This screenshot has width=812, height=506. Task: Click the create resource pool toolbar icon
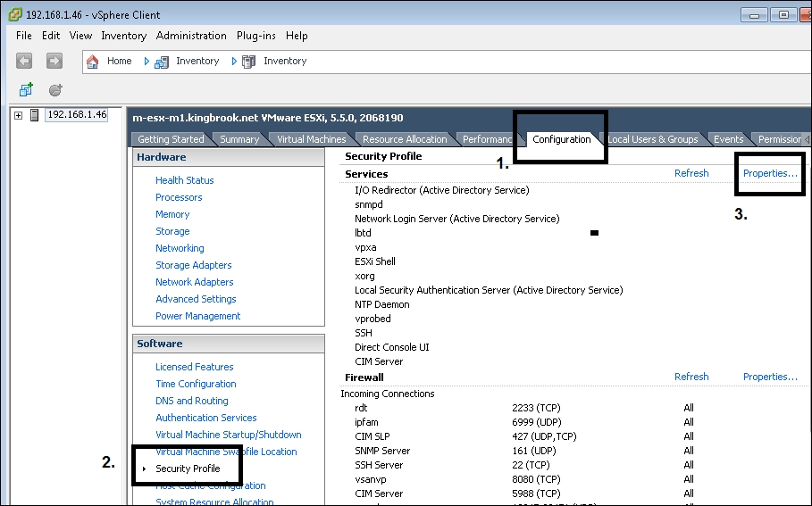[55, 90]
